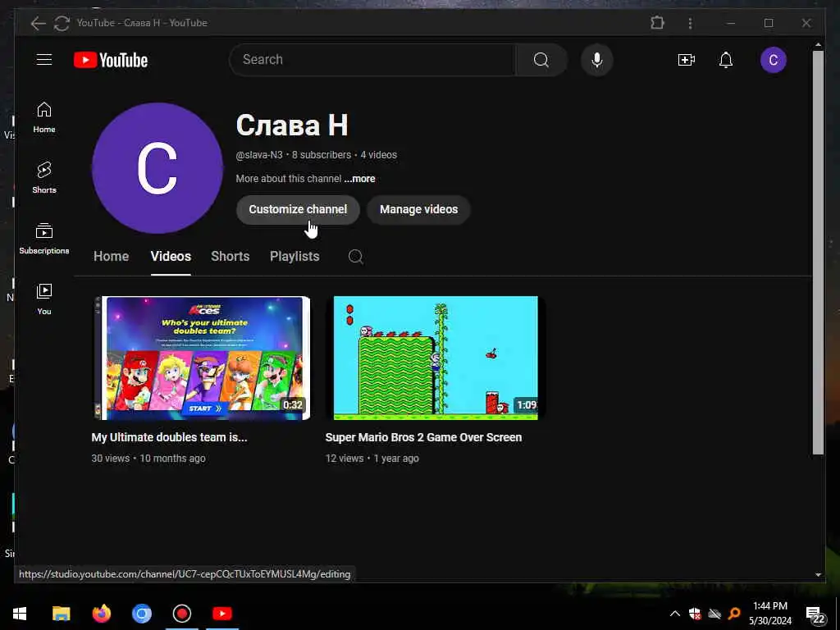Click the Mario Tennis Aces video thumbnail
840x630 pixels.
tap(202, 358)
